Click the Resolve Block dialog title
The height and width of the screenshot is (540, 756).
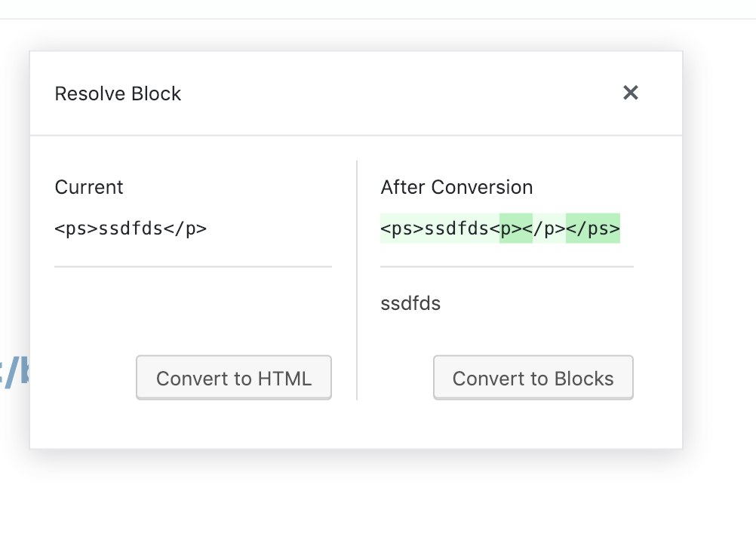118,94
